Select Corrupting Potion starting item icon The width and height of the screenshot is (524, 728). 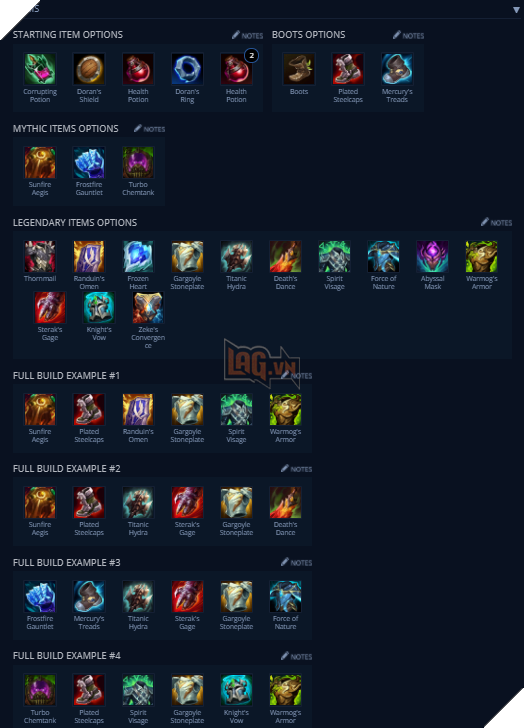[40, 69]
